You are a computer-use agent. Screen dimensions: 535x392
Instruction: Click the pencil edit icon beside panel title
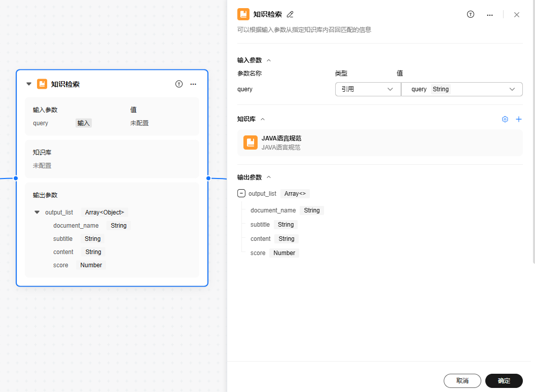(x=290, y=15)
